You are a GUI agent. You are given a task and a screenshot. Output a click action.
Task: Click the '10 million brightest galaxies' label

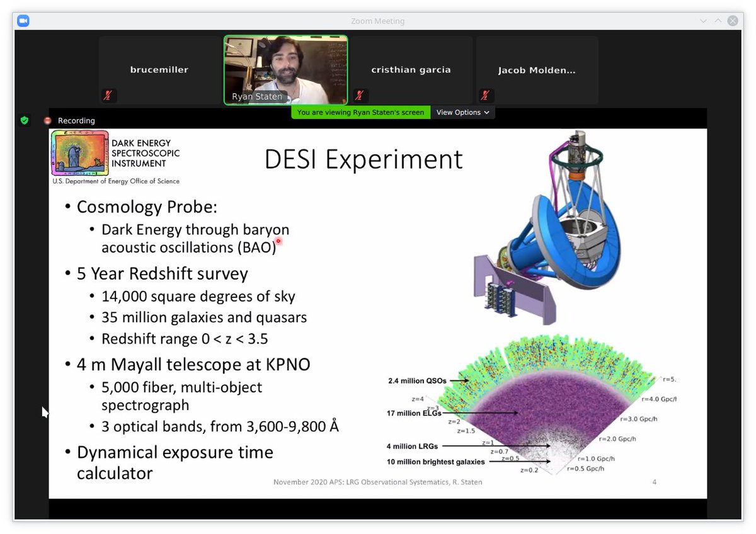[x=436, y=462]
